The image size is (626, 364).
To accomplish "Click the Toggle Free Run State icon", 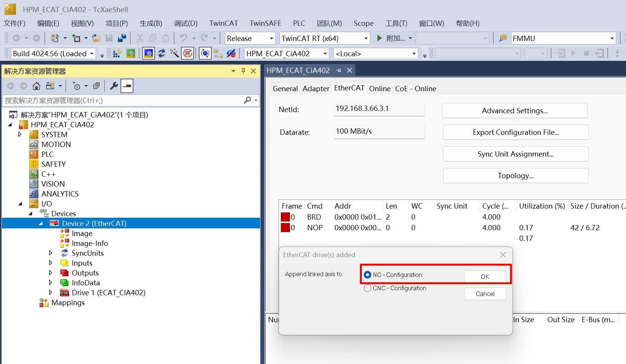I will point(188,53).
